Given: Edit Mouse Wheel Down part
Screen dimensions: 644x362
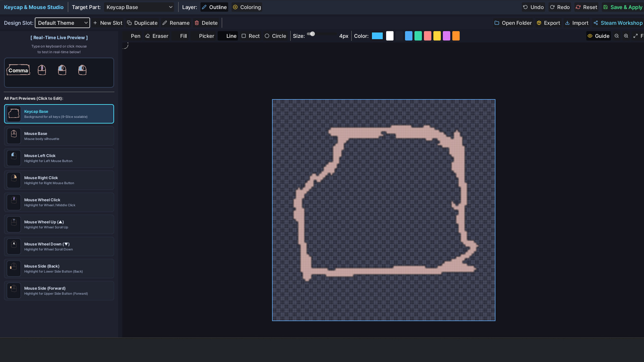Looking at the screenshot, I should coord(59,247).
